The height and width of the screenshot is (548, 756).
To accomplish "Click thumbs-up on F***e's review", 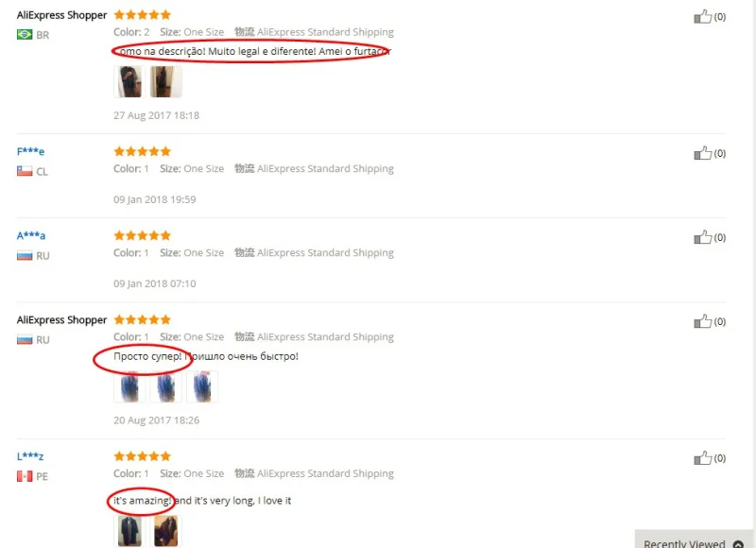I will (x=702, y=153).
